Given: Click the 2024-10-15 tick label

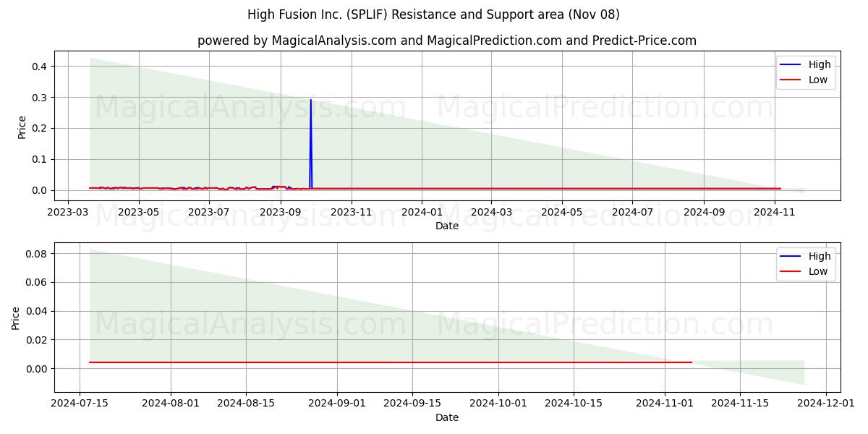Looking at the screenshot, I should click(574, 404).
